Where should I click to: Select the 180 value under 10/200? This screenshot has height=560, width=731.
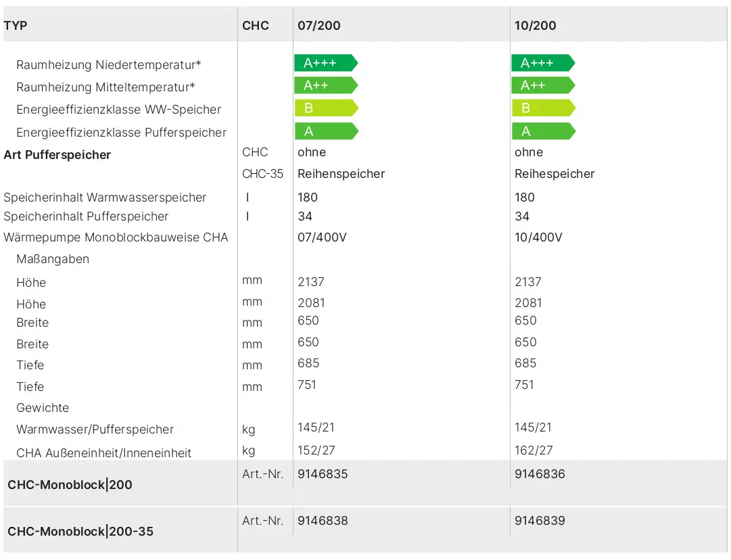tap(525, 197)
